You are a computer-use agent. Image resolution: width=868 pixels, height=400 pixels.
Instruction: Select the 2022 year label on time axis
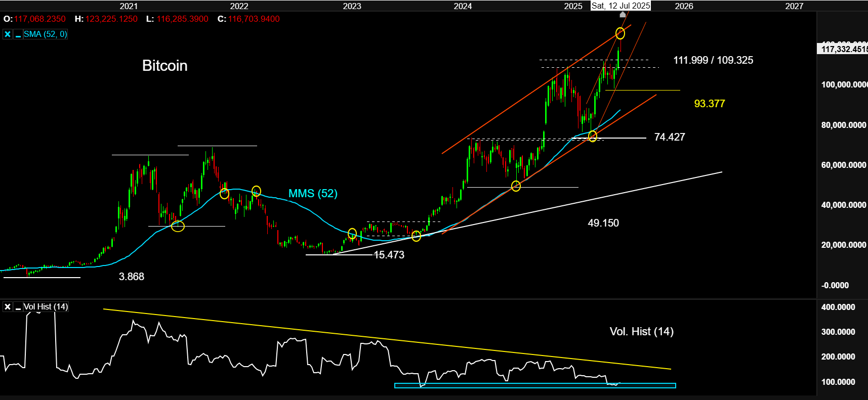coord(239,6)
